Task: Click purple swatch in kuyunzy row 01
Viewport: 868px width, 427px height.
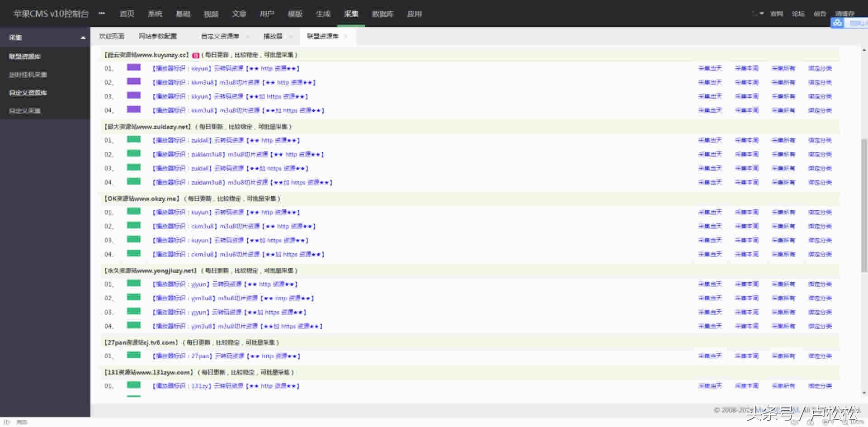Action: pos(134,68)
